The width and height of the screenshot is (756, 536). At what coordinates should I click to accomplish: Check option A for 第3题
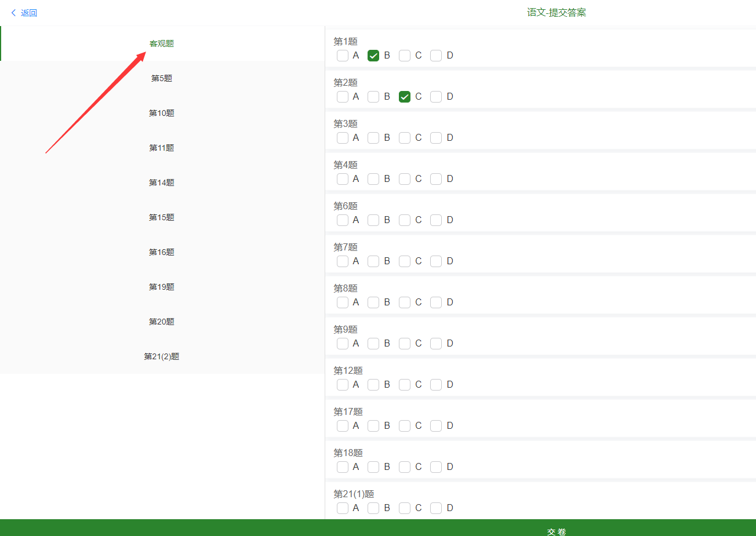click(x=343, y=138)
